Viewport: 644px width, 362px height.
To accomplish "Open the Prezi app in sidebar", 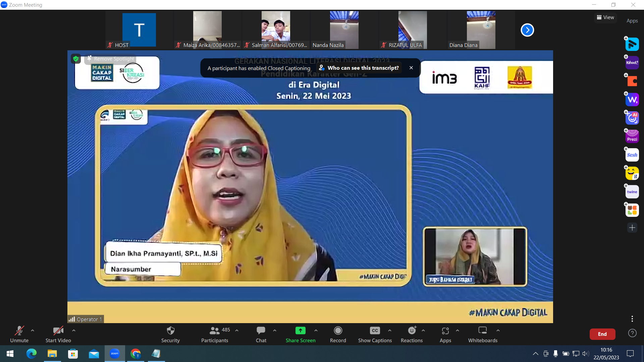I will tap(632, 136).
